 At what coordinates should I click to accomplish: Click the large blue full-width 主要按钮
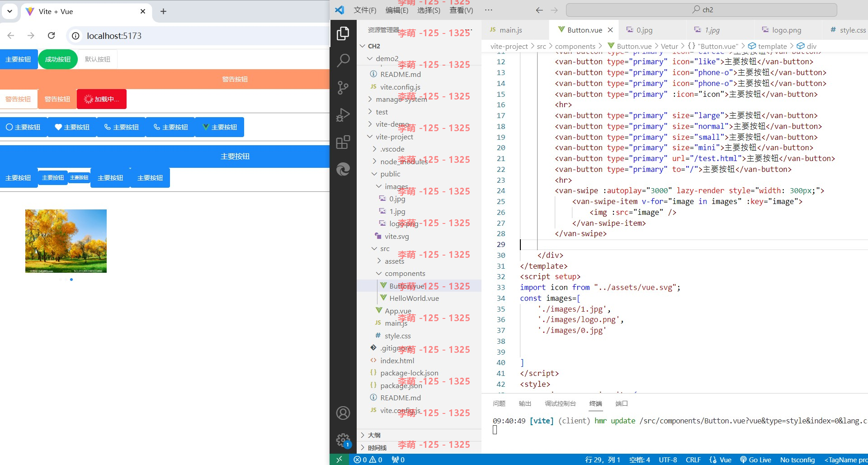click(x=165, y=157)
